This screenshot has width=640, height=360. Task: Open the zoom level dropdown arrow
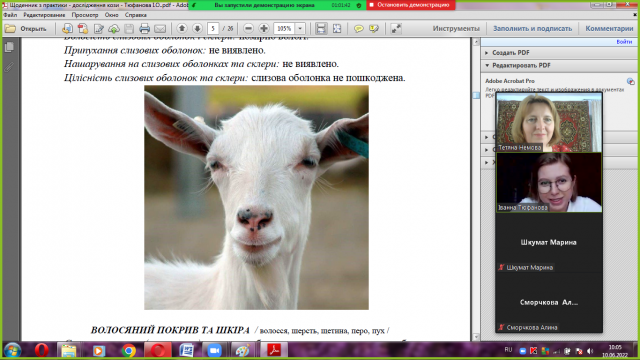(300, 29)
